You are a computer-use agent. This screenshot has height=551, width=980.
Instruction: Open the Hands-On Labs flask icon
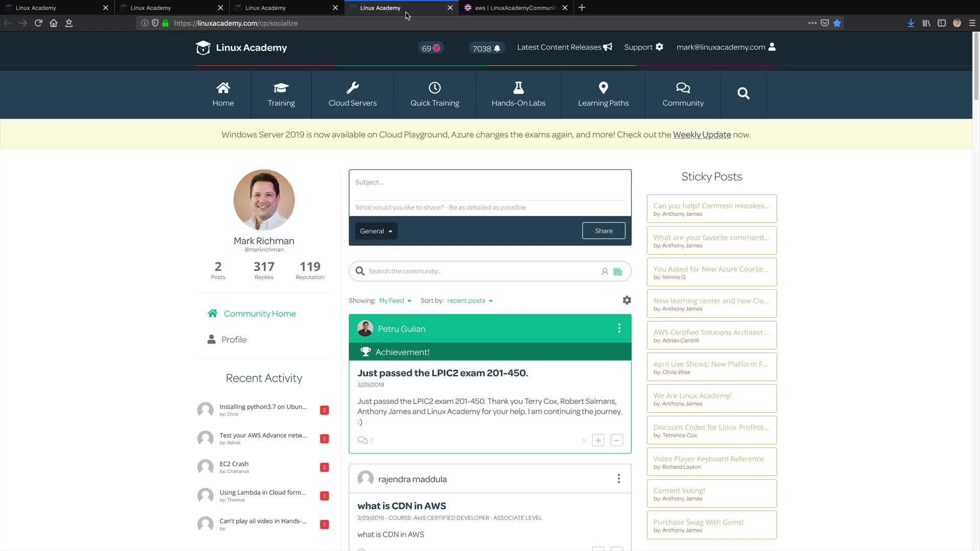pos(518,88)
